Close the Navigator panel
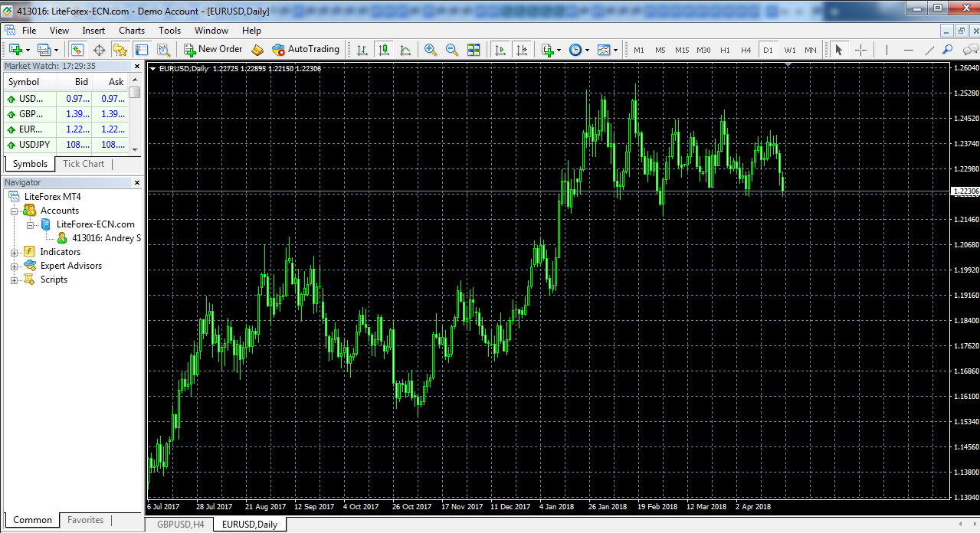Screen dimensions: 980x533 (x=137, y=182)
